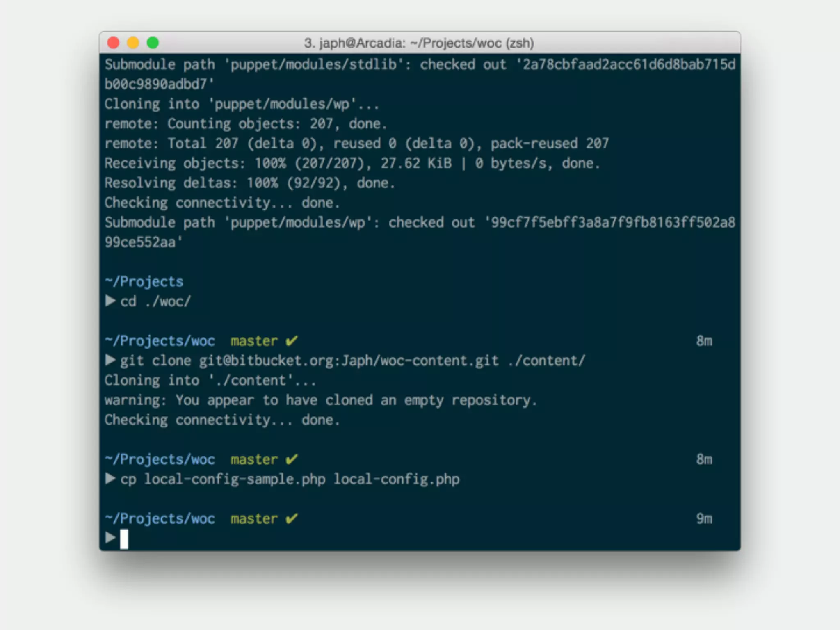Minimize the terminal with yellow button
Viewport: 840px width, 630px height.
133,43
